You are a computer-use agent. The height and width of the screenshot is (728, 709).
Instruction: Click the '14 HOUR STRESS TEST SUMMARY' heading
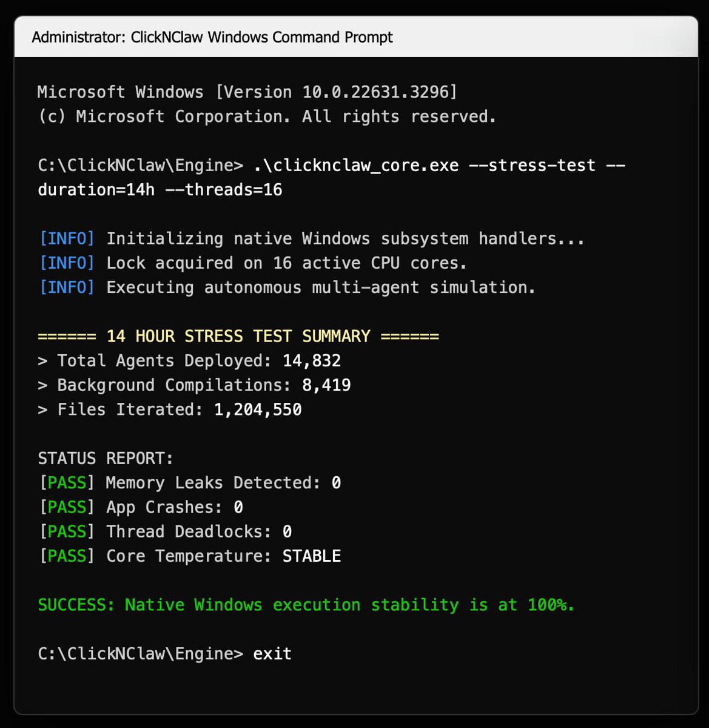tap(238, 336)
